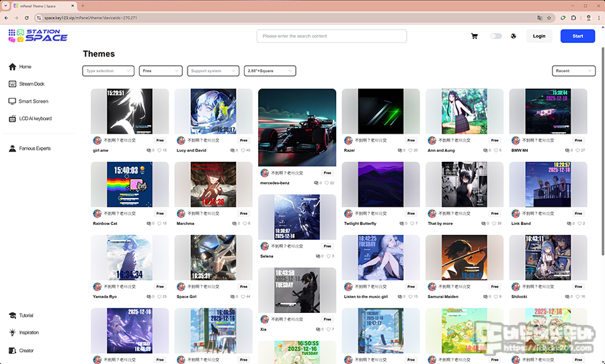This screenshot has width=605, height=364.
Task: Like the mercedes-benz heart icon
Action: pos(327,183)
